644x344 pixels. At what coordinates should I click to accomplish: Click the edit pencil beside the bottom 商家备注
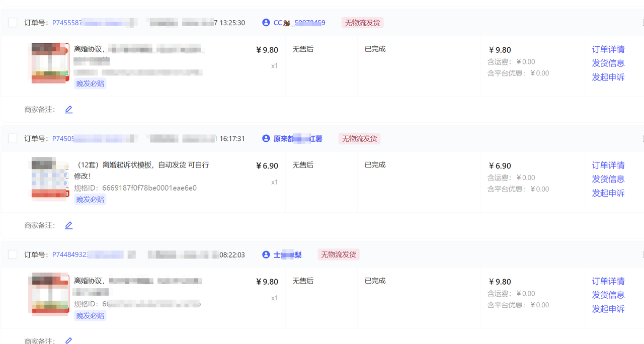[x=68, y=340]
